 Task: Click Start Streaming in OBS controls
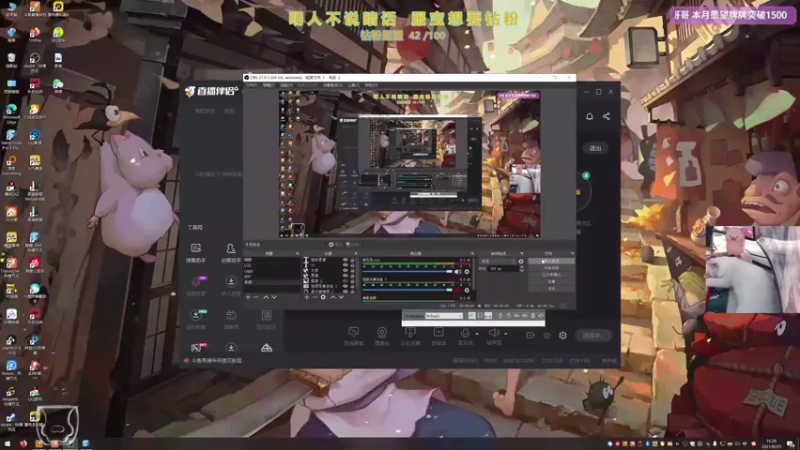[x=551, y=261]
